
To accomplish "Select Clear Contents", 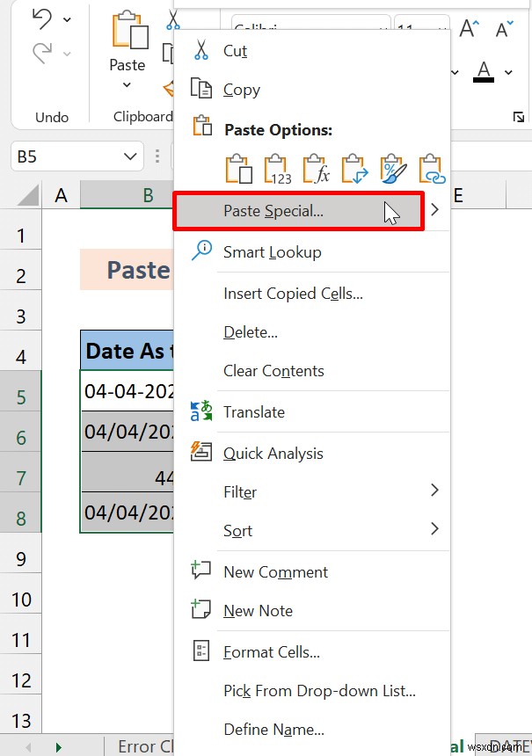I will pyautogui.click(x=312, y=371).
